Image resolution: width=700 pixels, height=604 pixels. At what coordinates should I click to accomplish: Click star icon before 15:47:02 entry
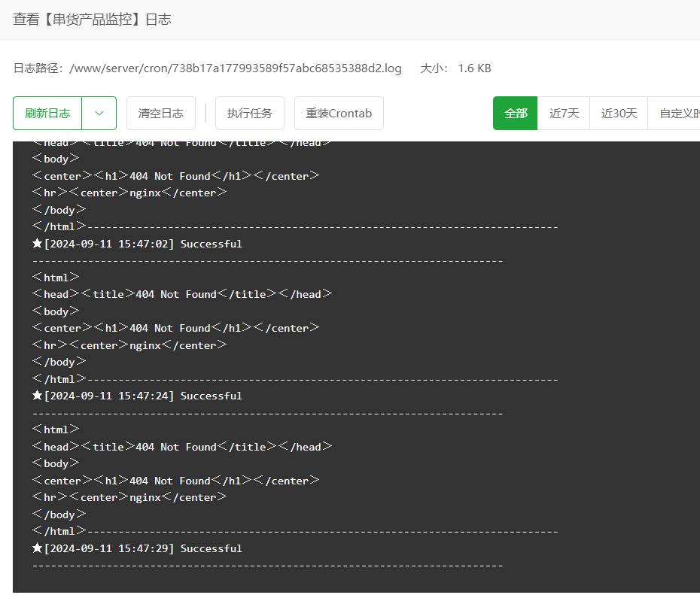click(x=37, y=243)
